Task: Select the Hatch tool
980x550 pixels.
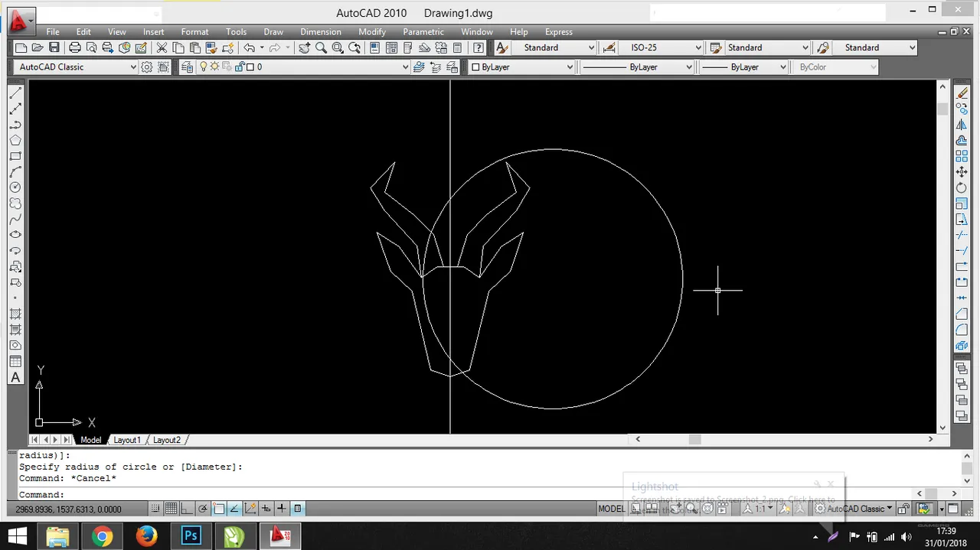Action: 15,314
